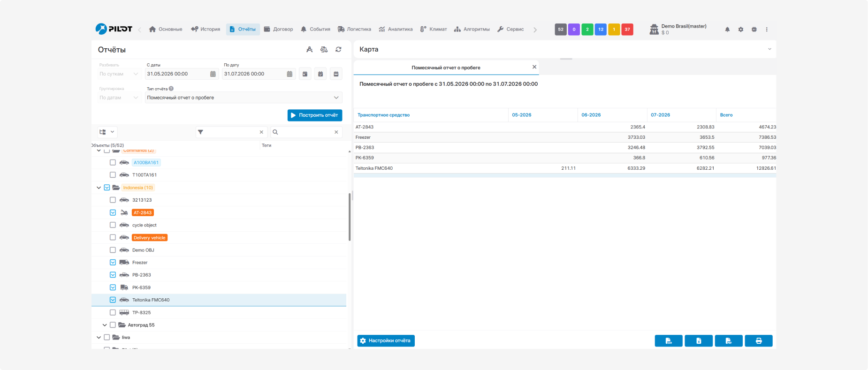The width and height of the screenshot is (868, 370).
Task: Open the События menu
Action: tap(315, 29)
